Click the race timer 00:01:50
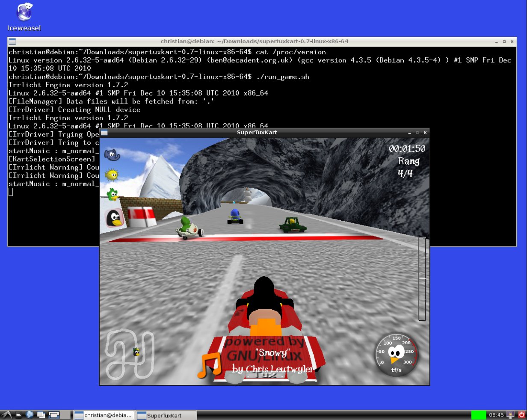The width and height of the screenshot is (527, 420). (x=407, y=148)
